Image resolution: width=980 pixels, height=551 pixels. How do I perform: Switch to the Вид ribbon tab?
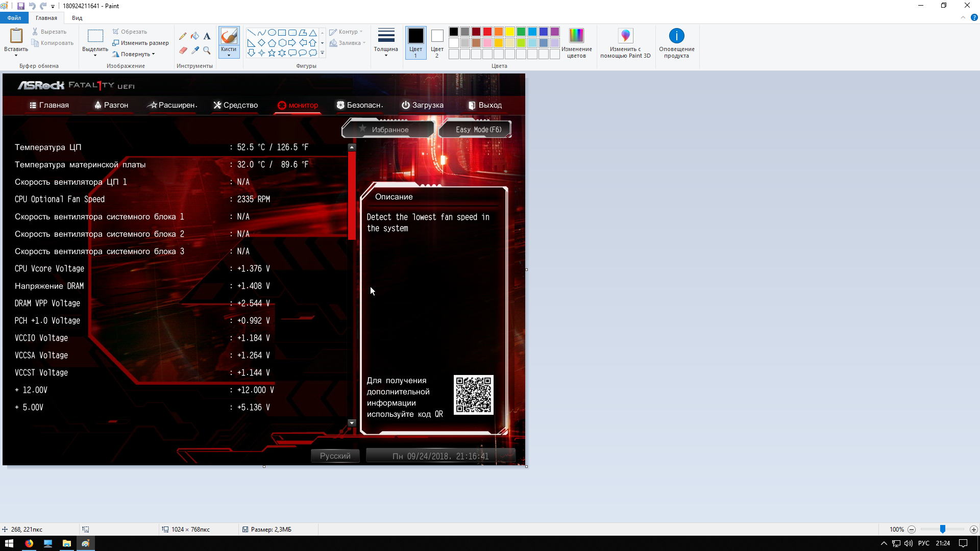(x=77, y=18)
